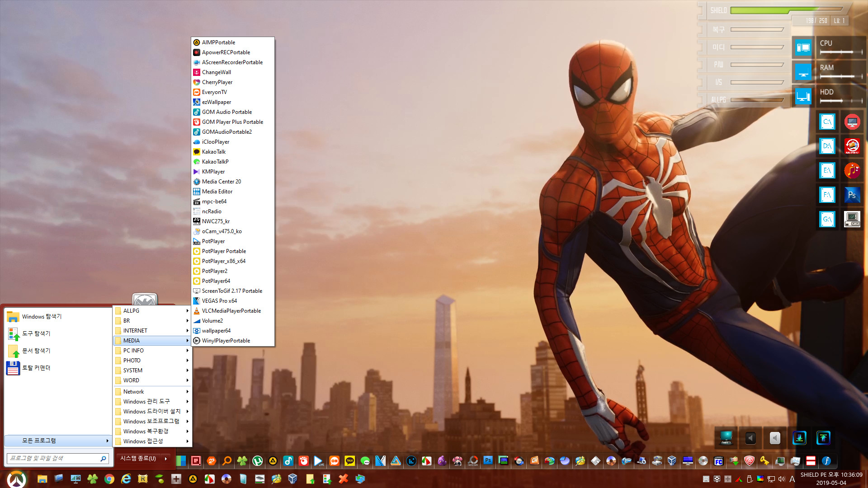Click the blue f icon in the dock

(x=826, y=461)
